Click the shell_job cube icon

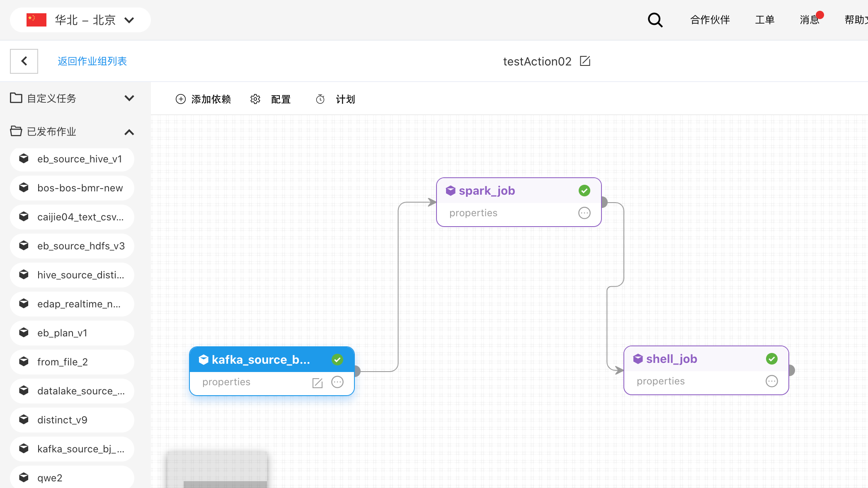pos(638,359)
